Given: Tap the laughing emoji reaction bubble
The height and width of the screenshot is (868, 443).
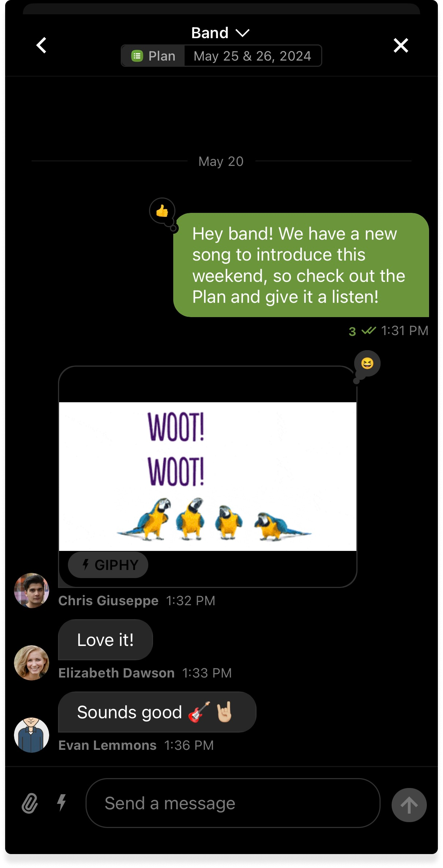Looking at the screenshot, I should (367, 363).
